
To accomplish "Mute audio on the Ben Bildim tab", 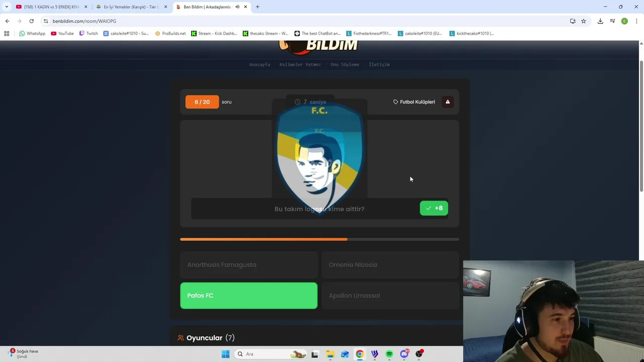I will [237, 7].
